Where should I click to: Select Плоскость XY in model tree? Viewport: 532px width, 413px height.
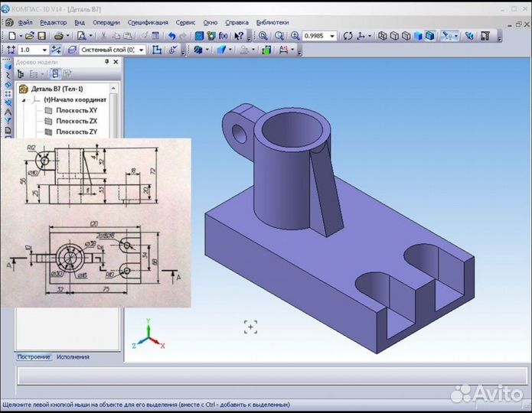tap(77, 110)
